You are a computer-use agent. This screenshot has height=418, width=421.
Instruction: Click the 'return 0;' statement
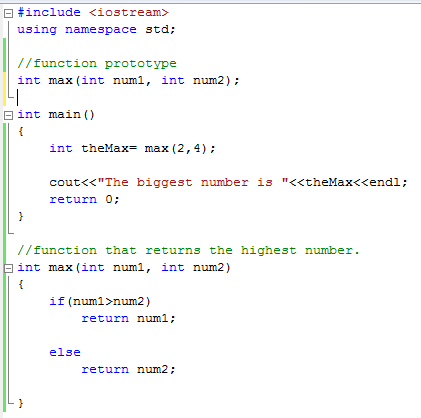[x=84, y=199]
